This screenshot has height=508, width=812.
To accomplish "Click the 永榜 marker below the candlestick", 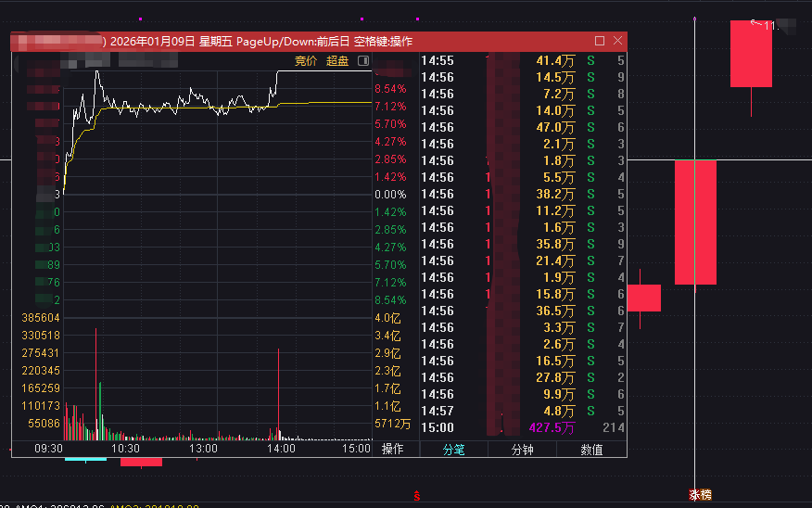I will click(x=700, y=495).
